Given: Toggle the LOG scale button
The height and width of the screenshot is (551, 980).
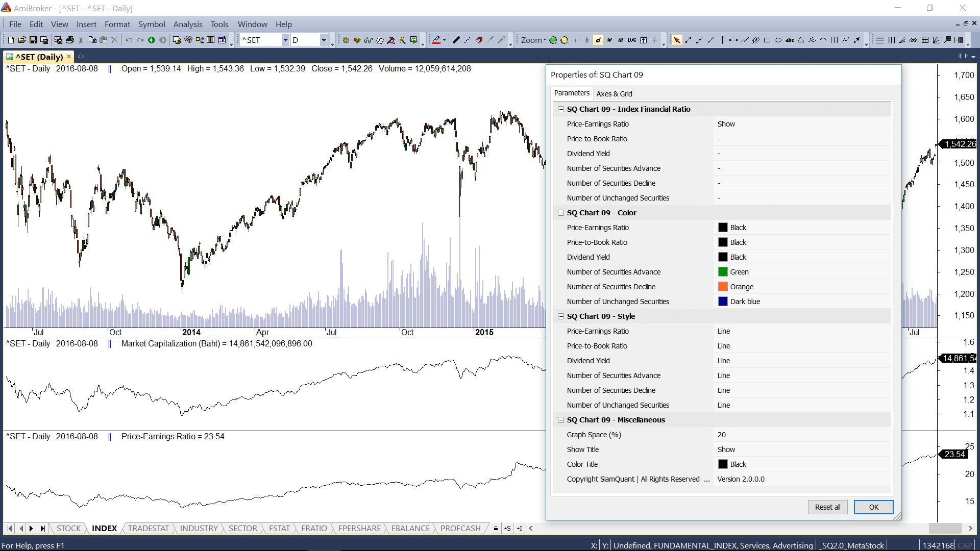Looking at the screenshot, I should [x=632, y=40].
